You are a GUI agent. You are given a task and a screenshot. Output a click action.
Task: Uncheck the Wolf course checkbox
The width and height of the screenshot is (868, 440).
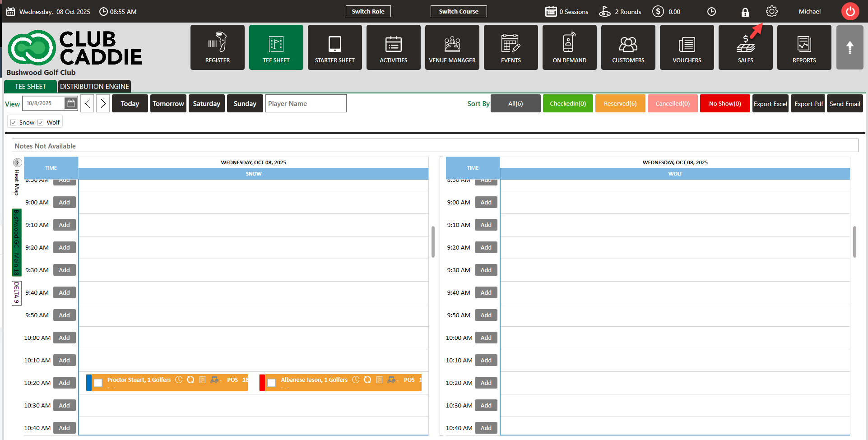click(41, 123)
